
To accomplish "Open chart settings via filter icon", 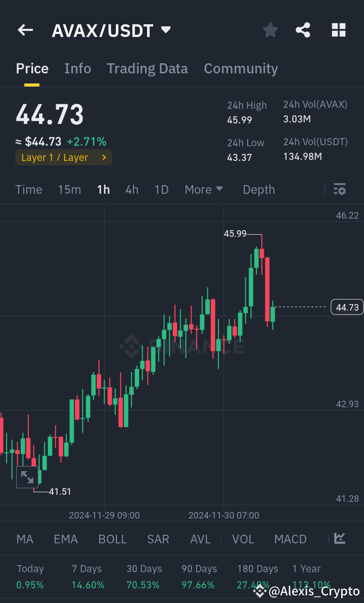I will [x=339, y=189].
